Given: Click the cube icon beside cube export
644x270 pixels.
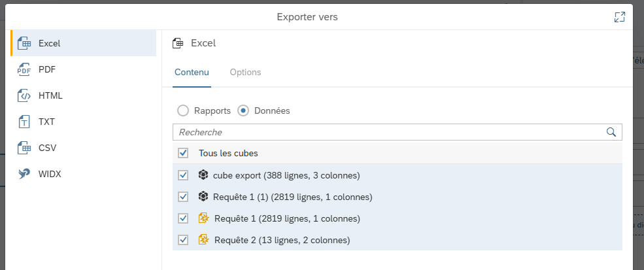Looking at the screenshot, I should click(x=203, y=175).
